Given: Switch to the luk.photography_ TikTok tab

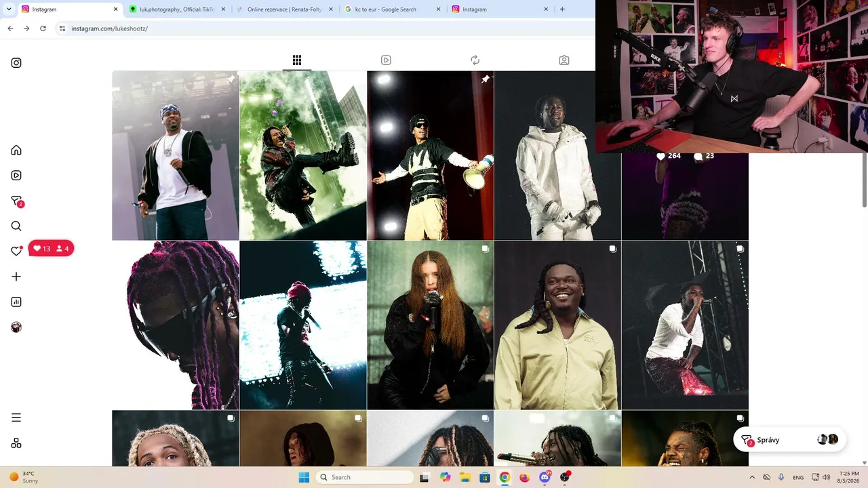Looking at the screenshot, I should 176,9.
